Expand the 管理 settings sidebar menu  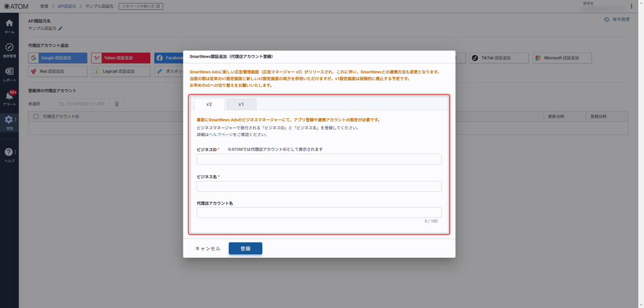pos(9,122)
